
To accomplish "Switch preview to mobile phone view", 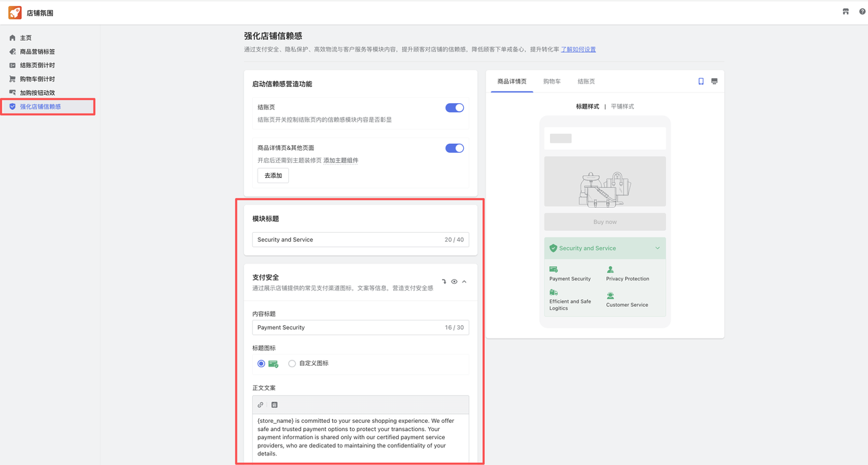I will [x=701, y=81].
